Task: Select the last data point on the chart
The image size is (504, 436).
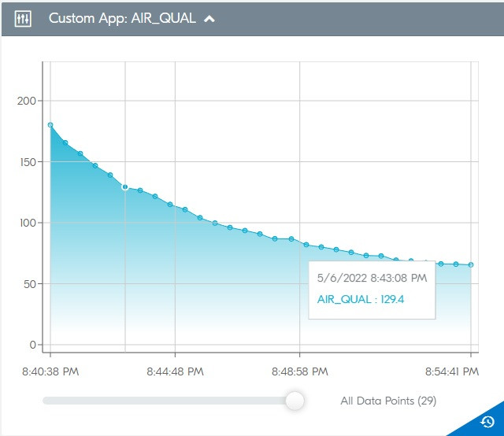Action: coord(471,265)
